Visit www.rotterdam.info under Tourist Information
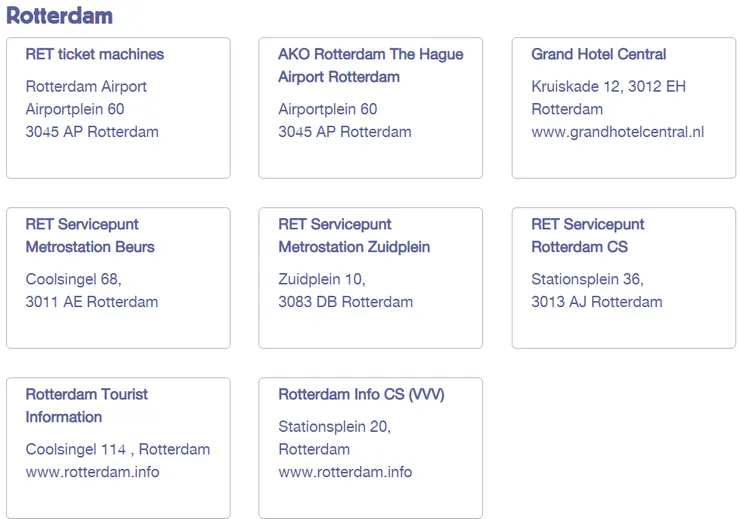This screenshot has height=519, width=740. click(92, 471)
